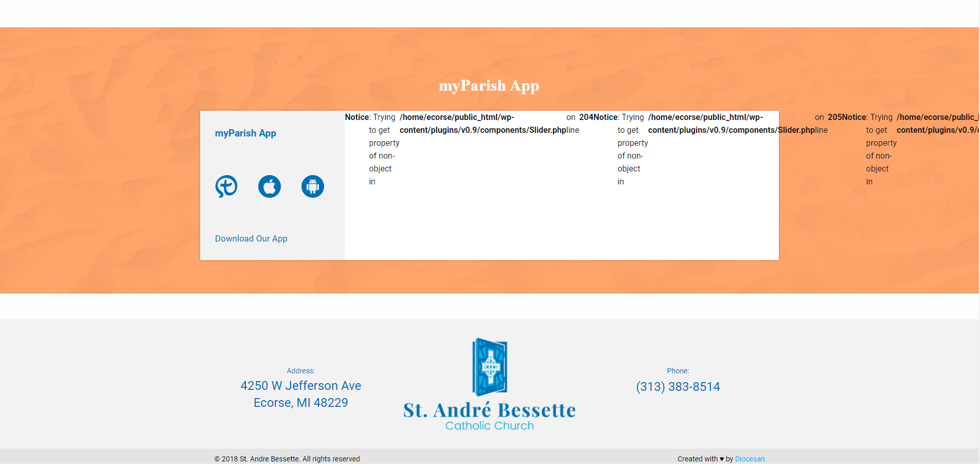The width and height of the screenshot is (980, 464).
Task: Click the heart symbol in footer
Action: [722, 459]
